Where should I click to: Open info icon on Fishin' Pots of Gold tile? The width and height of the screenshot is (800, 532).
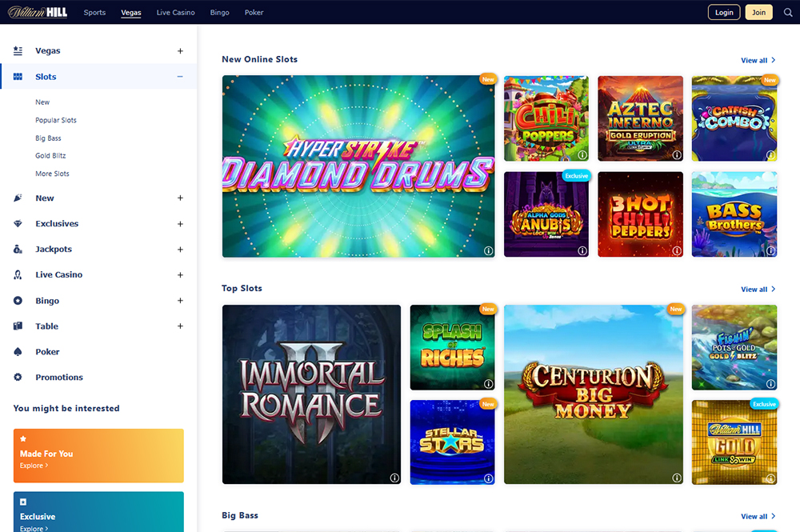[x=770, y=383]
